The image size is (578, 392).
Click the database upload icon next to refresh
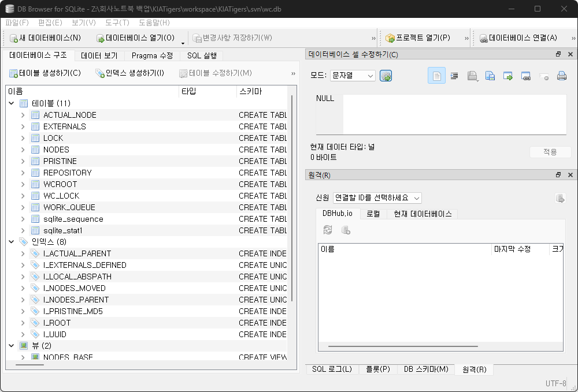(x=346, y=230)
